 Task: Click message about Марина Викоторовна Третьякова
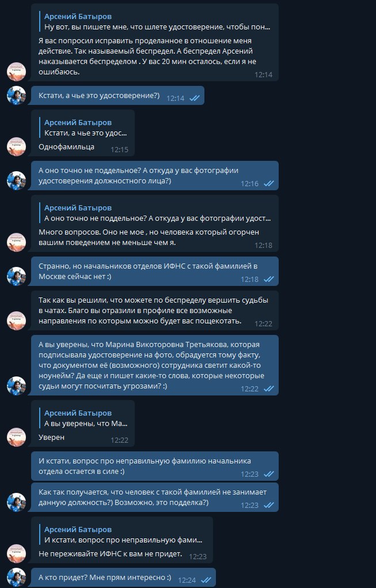pyautogui.click(x=155, y=365)
